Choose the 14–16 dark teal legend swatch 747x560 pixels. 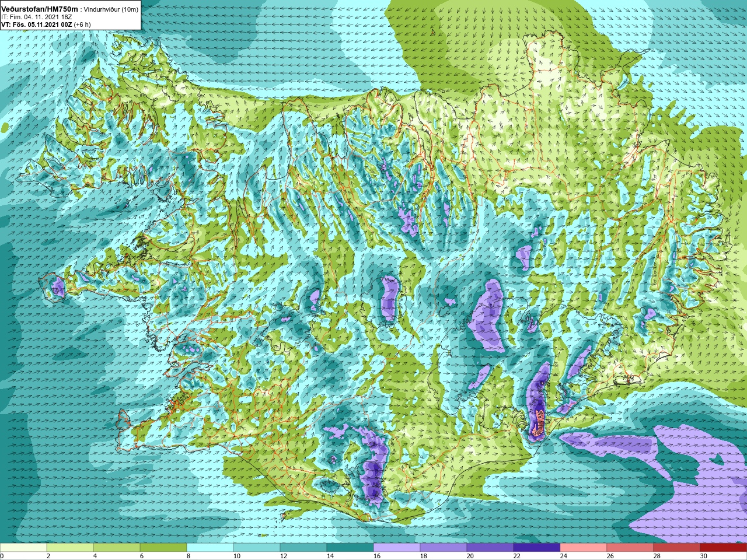pyautogui.click(x=350, y=548)
